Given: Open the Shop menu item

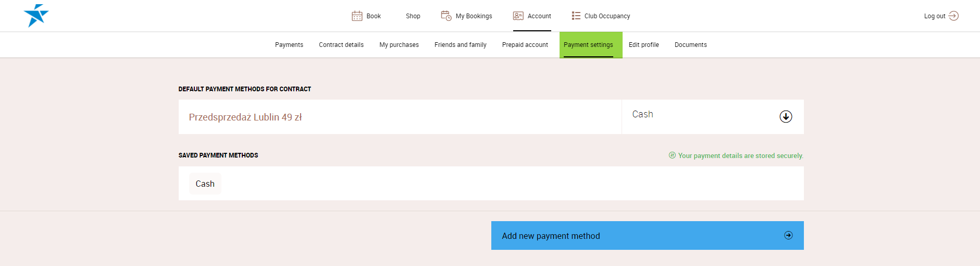Looking at the screenshot, I should [x=413, y=16].
